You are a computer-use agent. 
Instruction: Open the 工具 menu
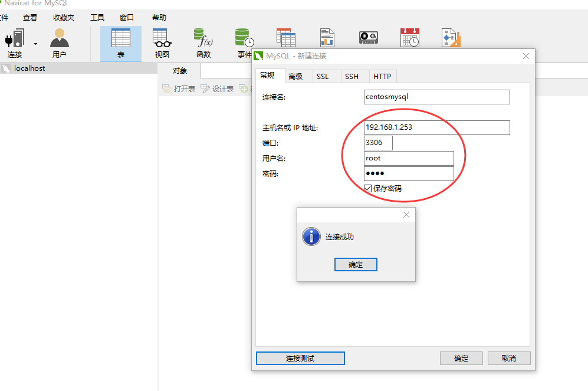(97, 18)
